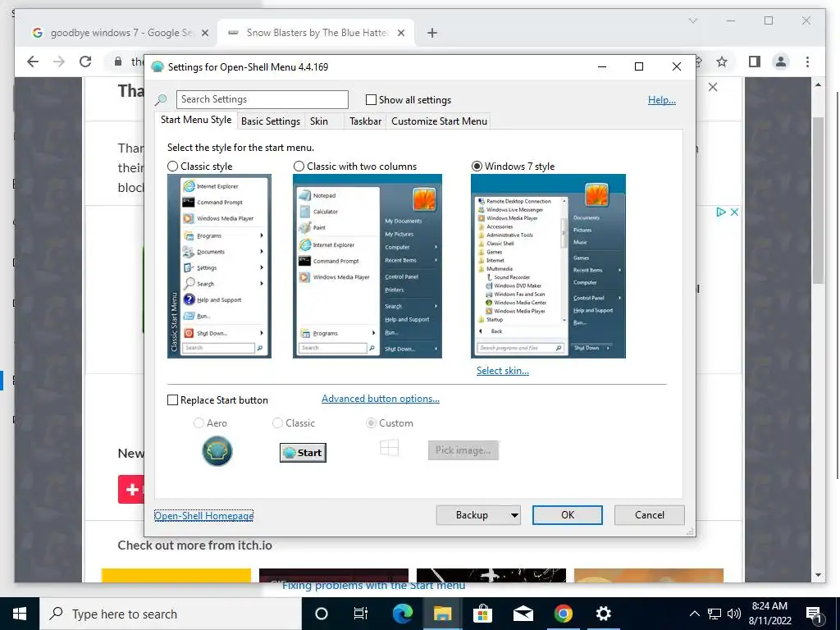Open File Explorer from the taskbar
This screenshot has width=840, height=630.
pyautogui.click(x=442, y=614)
